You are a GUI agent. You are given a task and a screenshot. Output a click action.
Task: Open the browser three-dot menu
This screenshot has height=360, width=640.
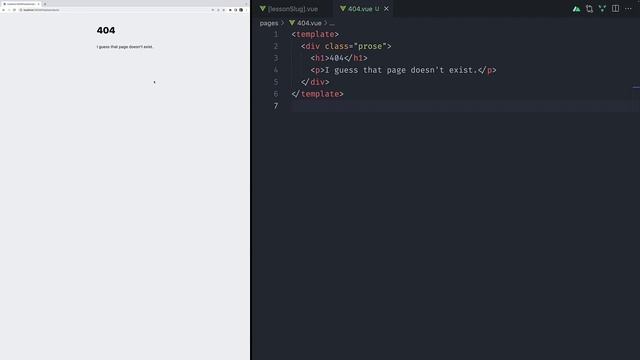[x=246, y=10]
